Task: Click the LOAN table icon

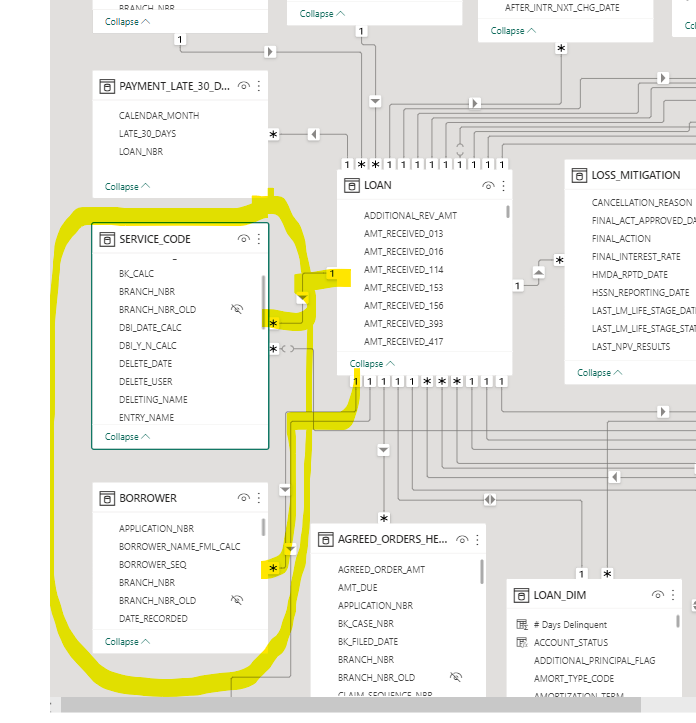Action: point(351,185)
